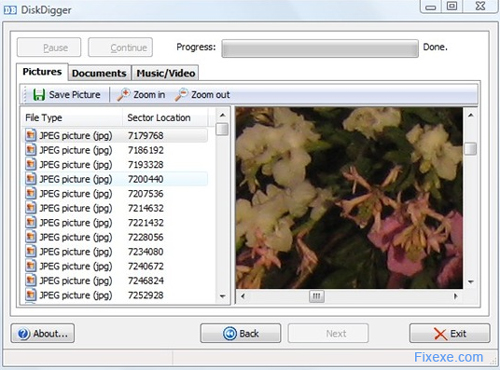
Task: Click JPEG file icon for sector 7221432
Action: pos(30,222)
